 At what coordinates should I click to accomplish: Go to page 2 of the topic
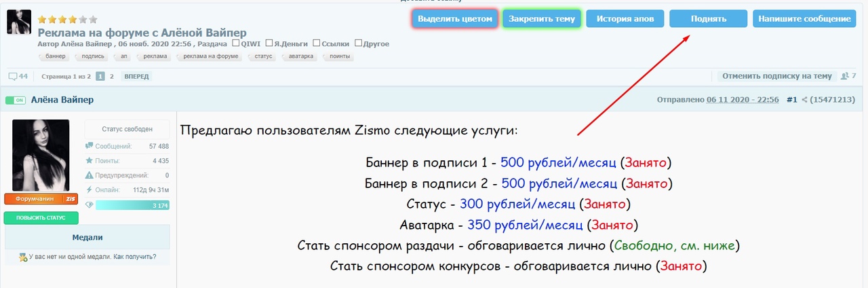pyautogui.click(x=112, y=77)
